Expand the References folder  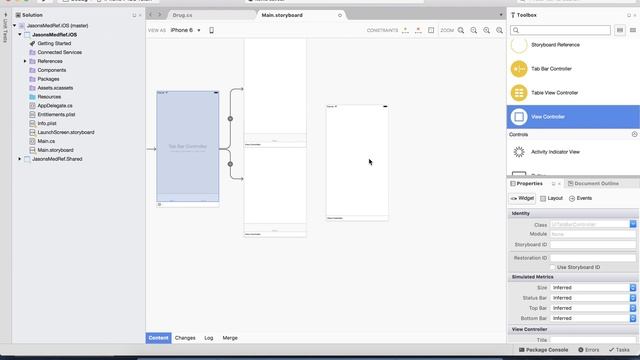coord(25,61)
